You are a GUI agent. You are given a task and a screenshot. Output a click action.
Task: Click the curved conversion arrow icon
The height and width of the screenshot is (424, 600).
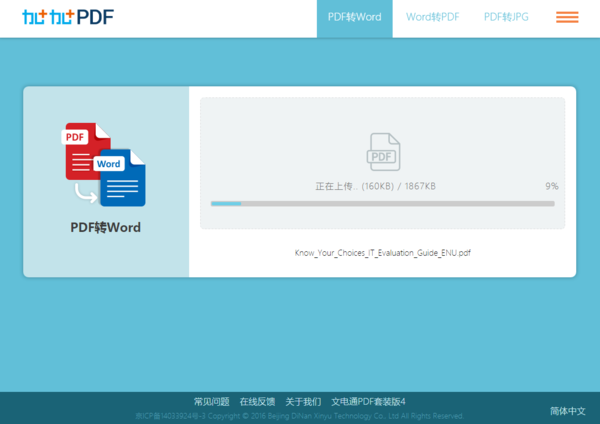pyautogui.click(x=86, y=193)
